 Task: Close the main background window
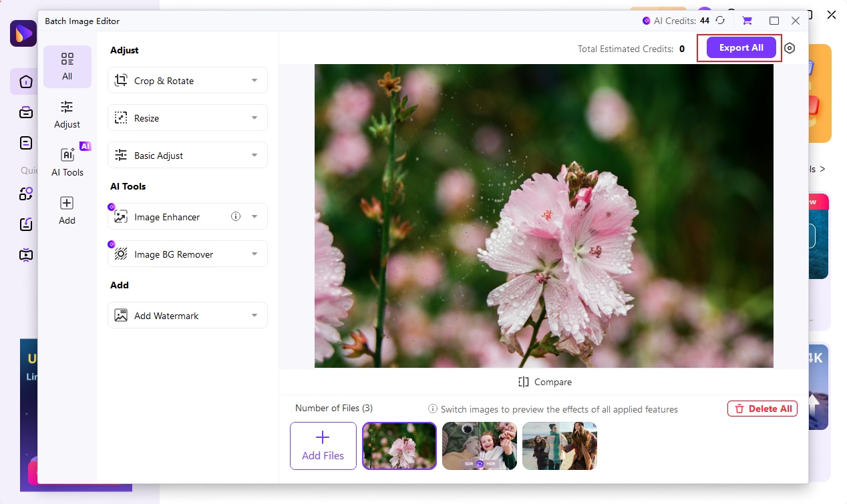832,14
